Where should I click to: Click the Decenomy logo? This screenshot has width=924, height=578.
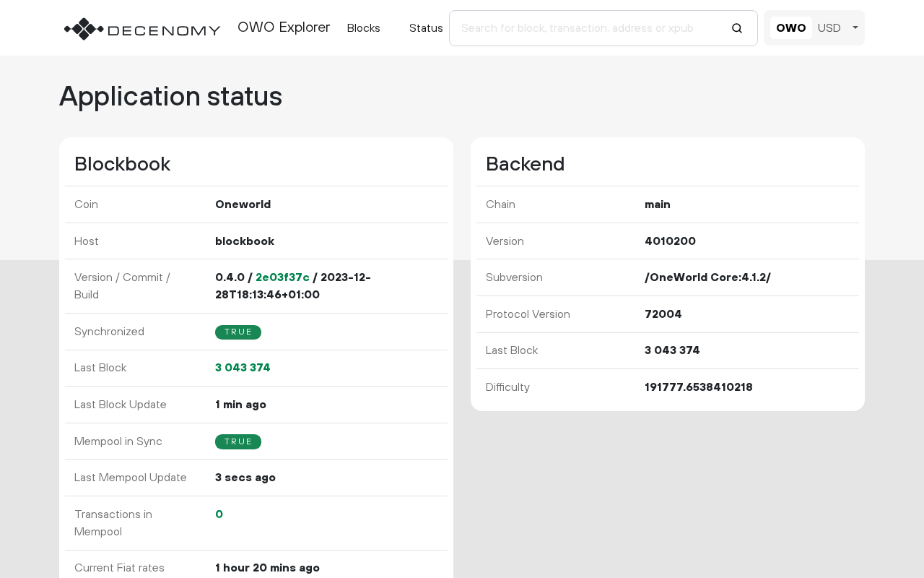141,29
